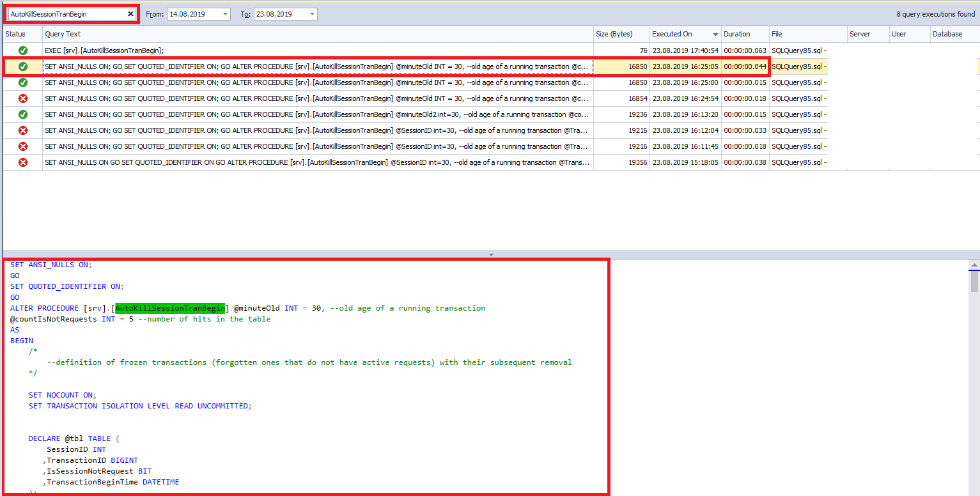Image resolution: width=980 pixels, height=496 pixels.
Task: Click the 23.08.2019 16:24:54 Executed On cell
Action: tap(685, 98)
